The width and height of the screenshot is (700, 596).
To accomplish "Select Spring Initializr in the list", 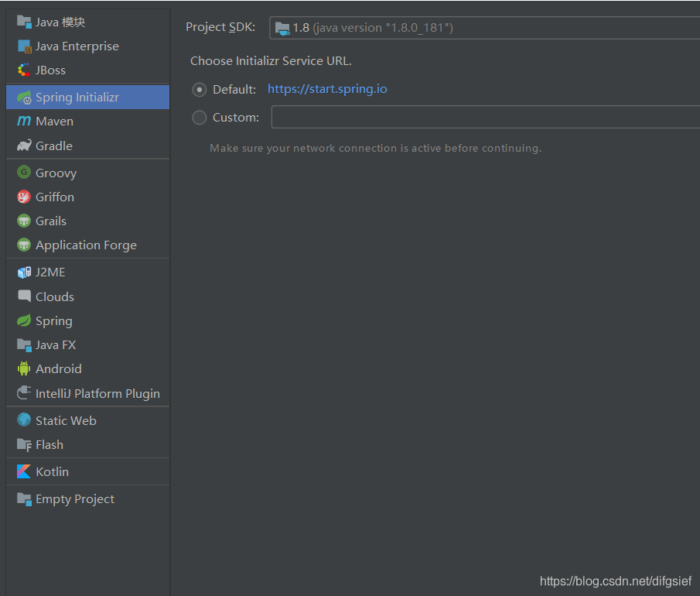I will coord(88,97).
